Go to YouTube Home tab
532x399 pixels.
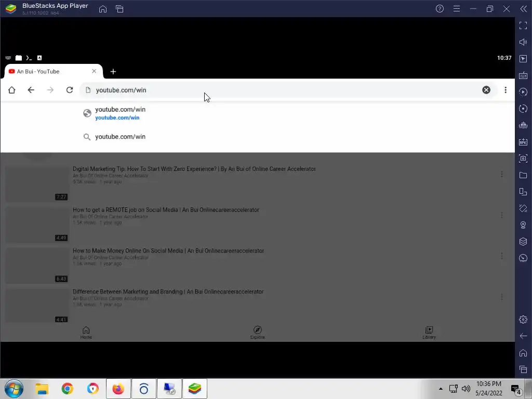point(86,332)
